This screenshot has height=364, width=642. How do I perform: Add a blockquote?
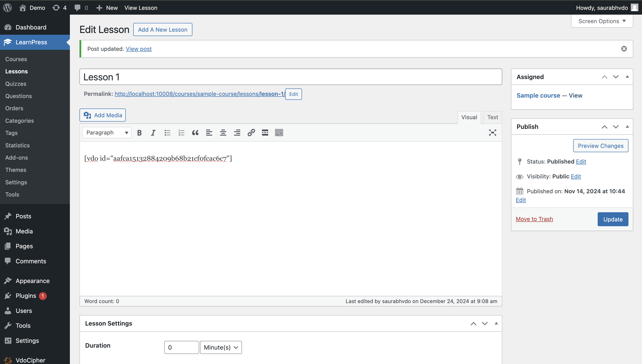tap(195, 133)
